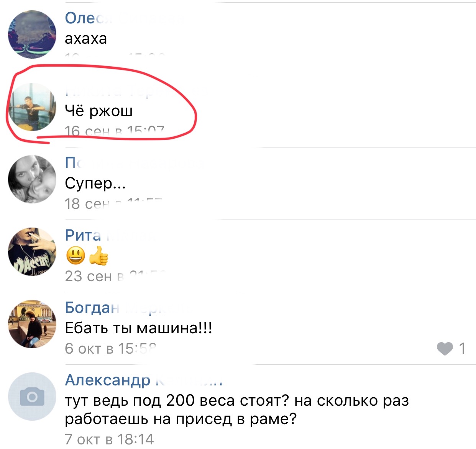Select the comment Чё ржош
This screenshot has height=449, width=476.
(x=98, y=111)
